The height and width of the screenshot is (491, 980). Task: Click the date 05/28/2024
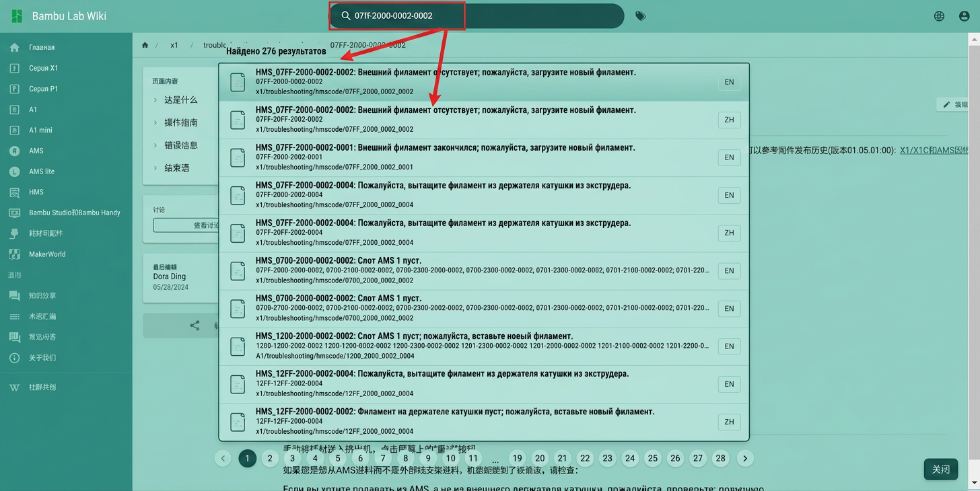tap(171, 287)
